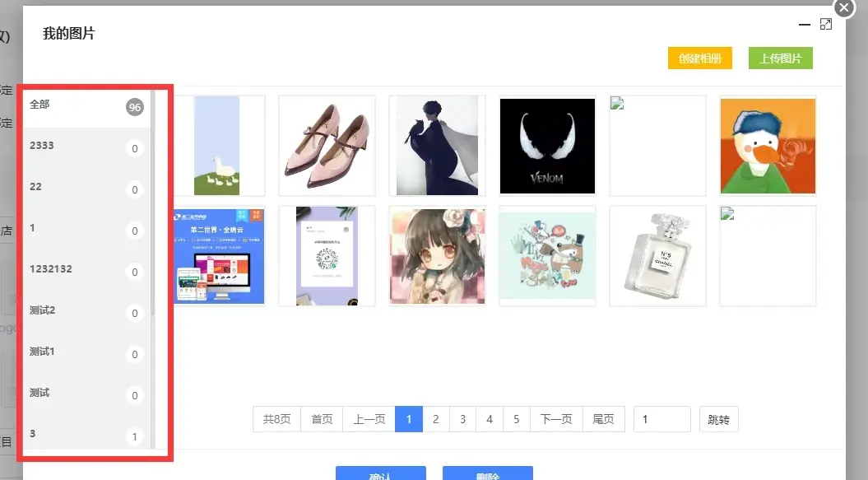Image resolution: width=868 pixels, height=480 pixels.
Task: Select the 测试2 album
Action: click(x=86, y=311)
